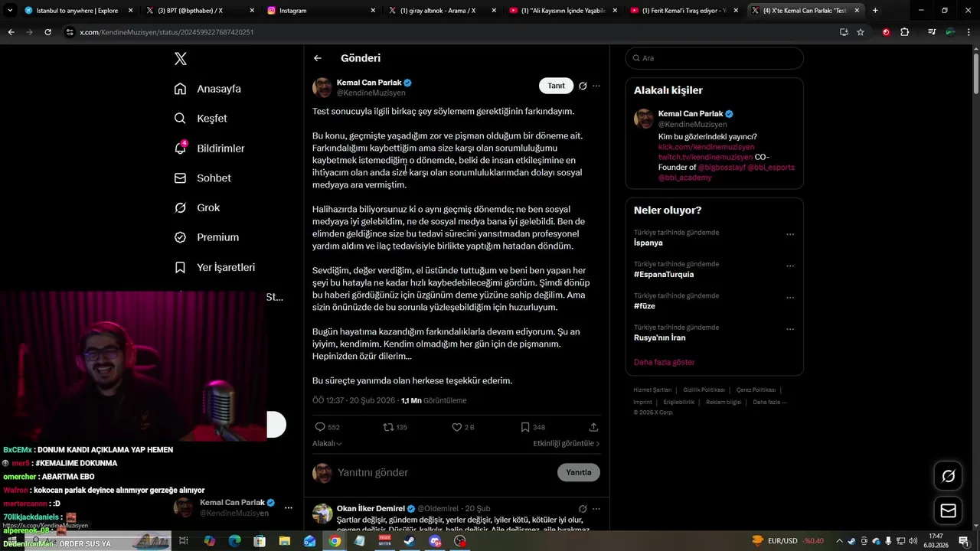Switch to giray altınok Arama tab
The height and width of the screenshot is (551, 980).
443,11
